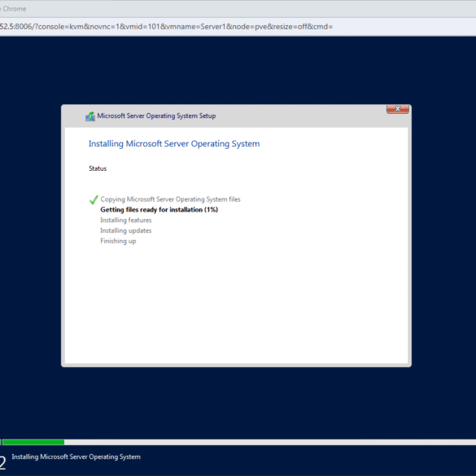The height and width of the screenshot is (476, 476).
Task: Select the 'Installing updates' status line
Action: (125, 230)
